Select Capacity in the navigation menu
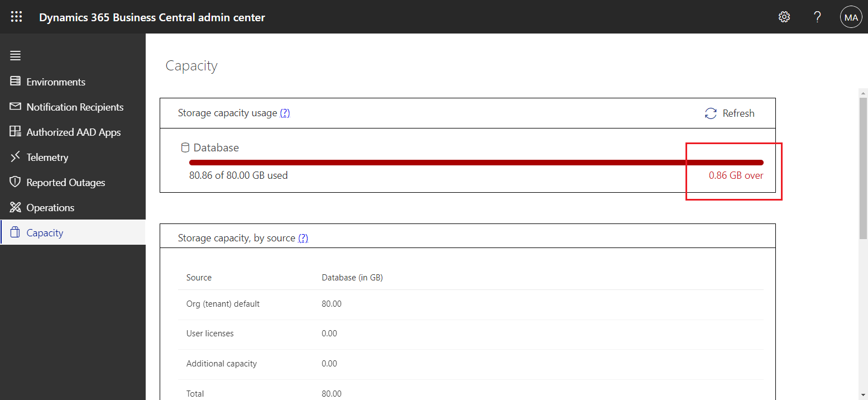Screen dimensions: 868x400 pyautogui.click(x=45, y=232)
